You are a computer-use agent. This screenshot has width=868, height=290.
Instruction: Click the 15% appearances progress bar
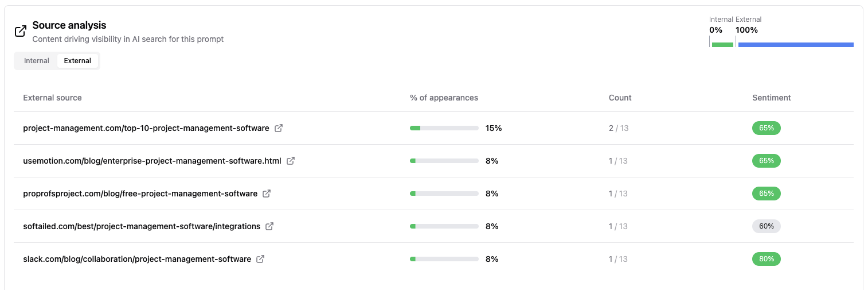click(444, 128)
